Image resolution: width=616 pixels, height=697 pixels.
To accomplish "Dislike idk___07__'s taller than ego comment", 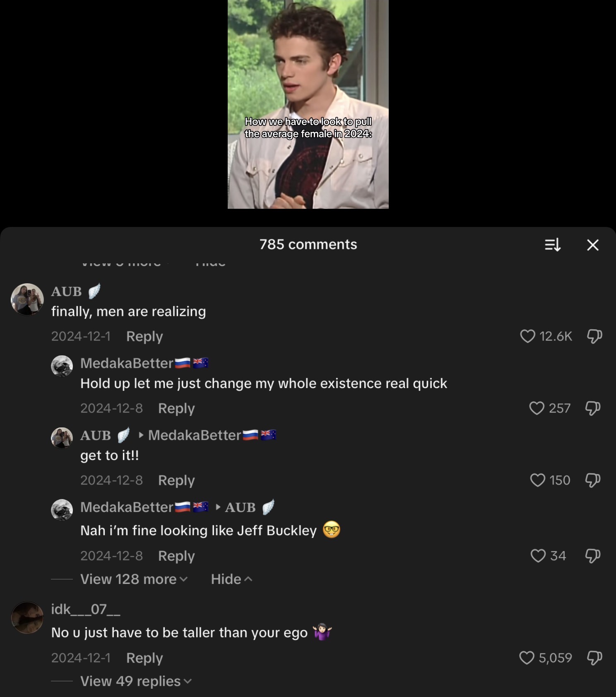I will click(594, 658).
